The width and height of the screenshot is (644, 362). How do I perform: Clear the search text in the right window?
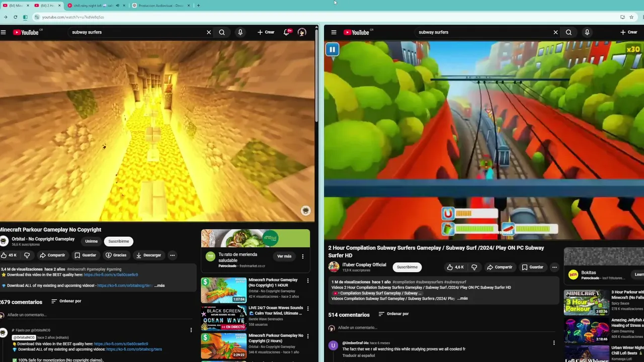point(555,32)
